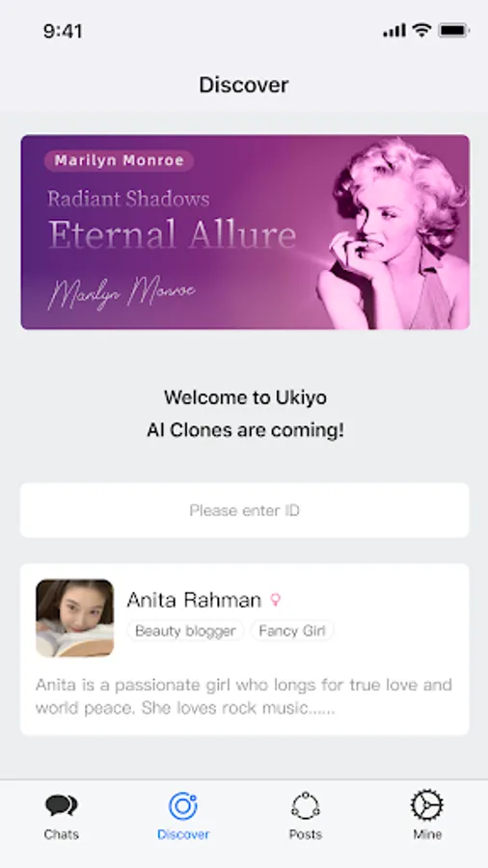Tap the Wi-Fi signal icon
The width and height of the screenshot is (488, 868).
(x=421, y=31)
